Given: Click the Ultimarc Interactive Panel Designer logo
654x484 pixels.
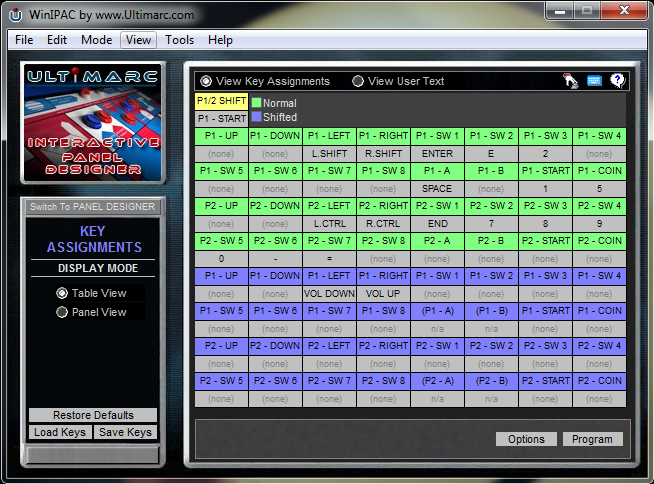Looking at the screenshot, I should (91, 123).
